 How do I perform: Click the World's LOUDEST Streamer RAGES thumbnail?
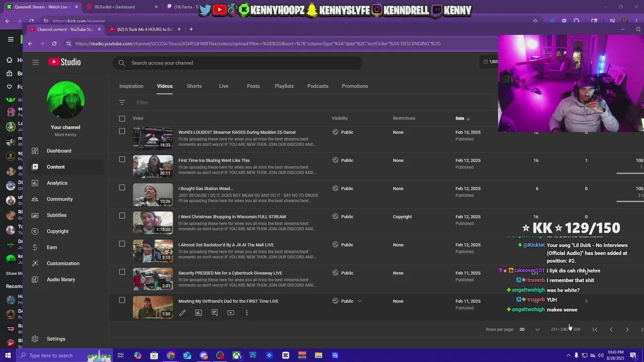click(x=152, y=138)
